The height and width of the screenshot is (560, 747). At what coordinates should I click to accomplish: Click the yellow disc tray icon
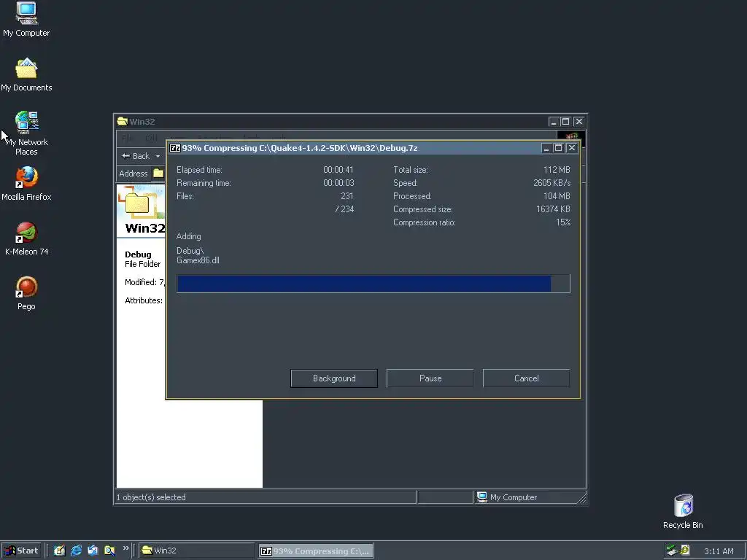coord(685,551)
